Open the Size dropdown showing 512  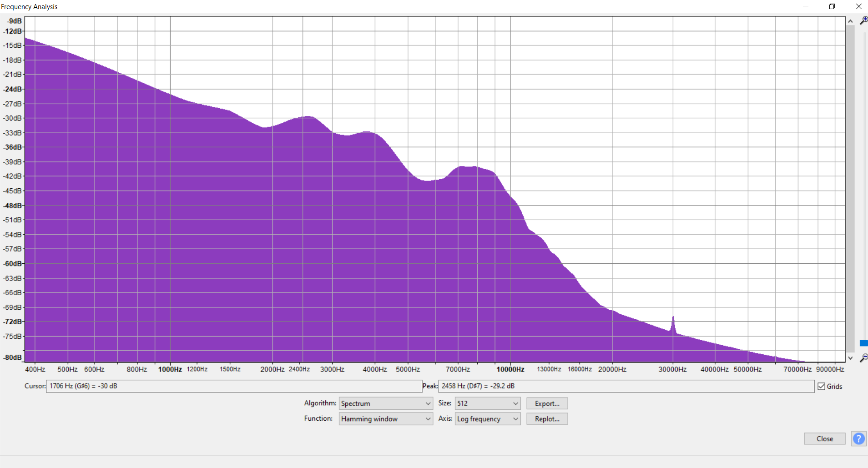pos(488,403)
